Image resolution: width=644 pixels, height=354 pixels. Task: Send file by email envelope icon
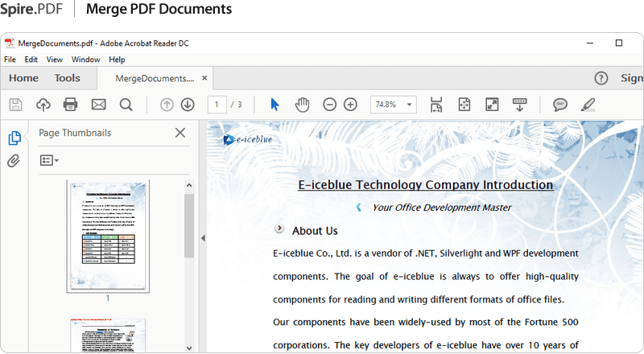98,105
